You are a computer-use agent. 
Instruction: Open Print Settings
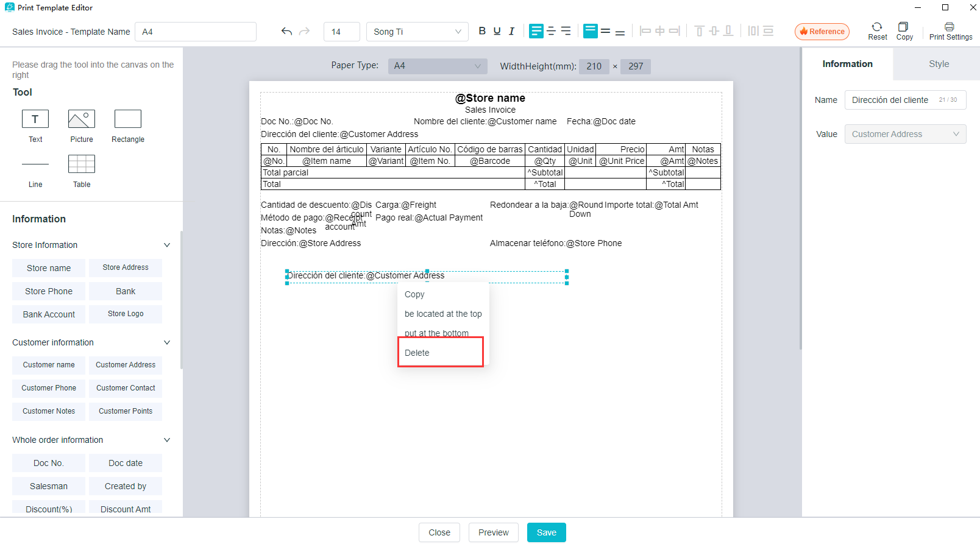pos(950,31)
